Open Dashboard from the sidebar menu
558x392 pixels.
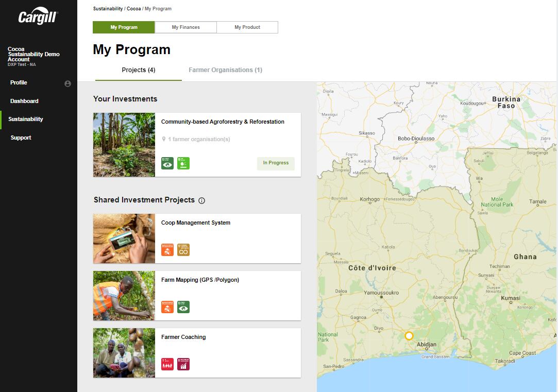24,101
